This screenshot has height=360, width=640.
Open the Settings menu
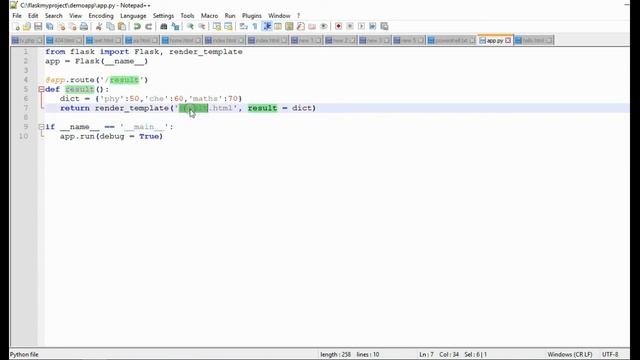pyautogui.click(x=163, y=16)
